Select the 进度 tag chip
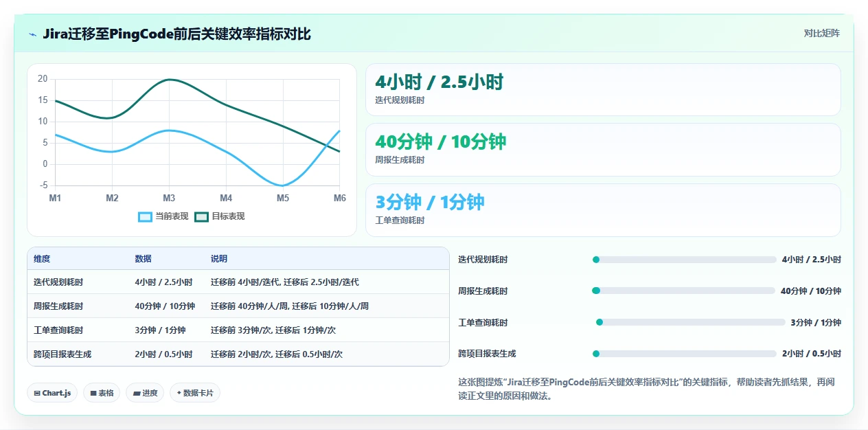 [x=145, y=393]
